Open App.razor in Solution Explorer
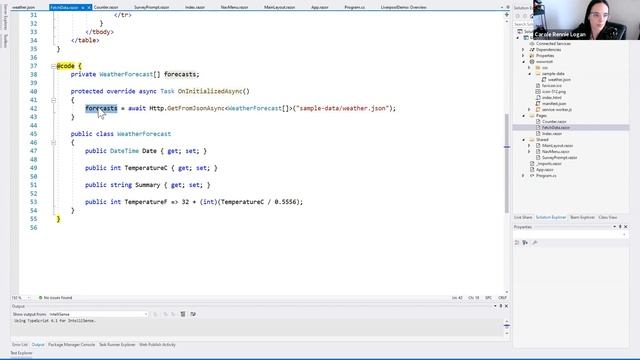 coord(544,169)
